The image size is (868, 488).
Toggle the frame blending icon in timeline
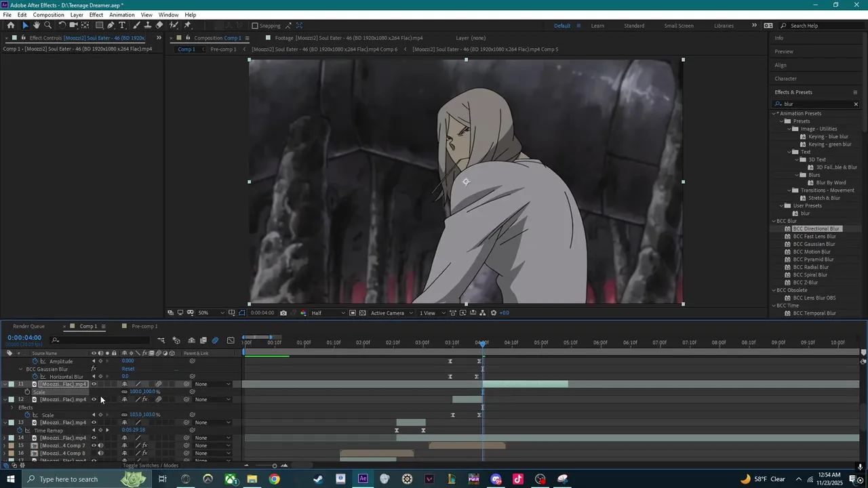[203, 340]
